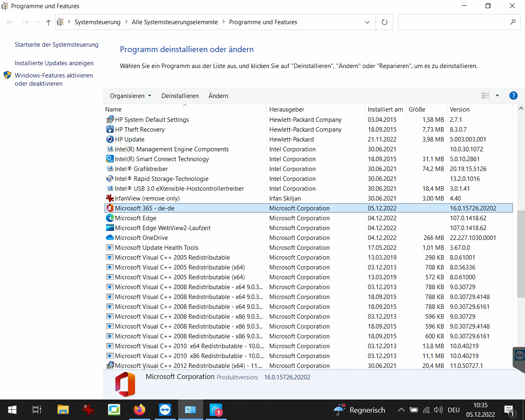Select Microsoft Visual C++ 2010 x86 Redistributable

pyautogui.click(x=309, y=356)
